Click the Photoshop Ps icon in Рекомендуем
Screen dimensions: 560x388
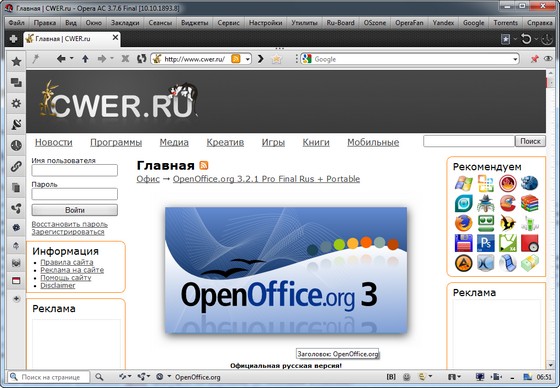point(486,243)
